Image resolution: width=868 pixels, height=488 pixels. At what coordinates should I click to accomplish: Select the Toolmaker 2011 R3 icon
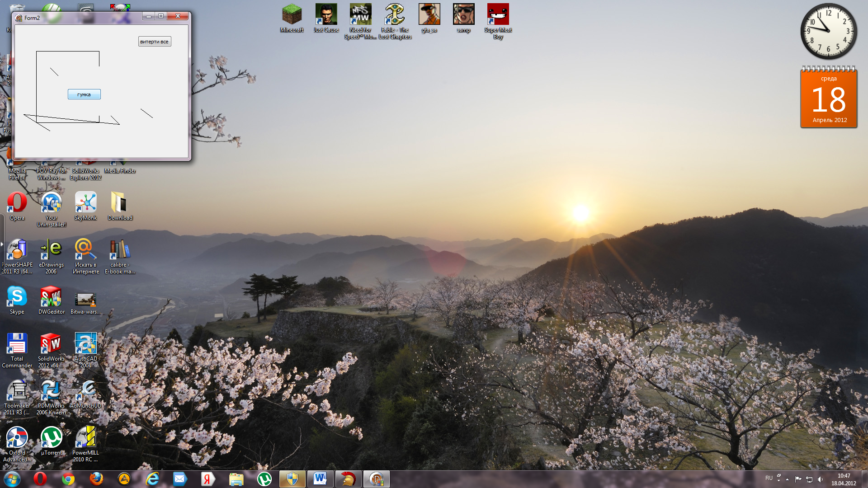17,397
